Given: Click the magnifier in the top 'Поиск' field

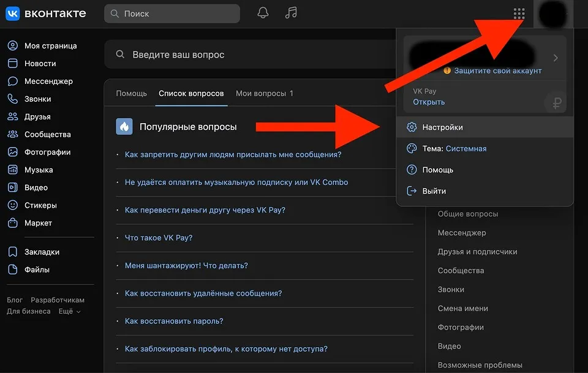Looking at the screenshot, I should (115, 14).
